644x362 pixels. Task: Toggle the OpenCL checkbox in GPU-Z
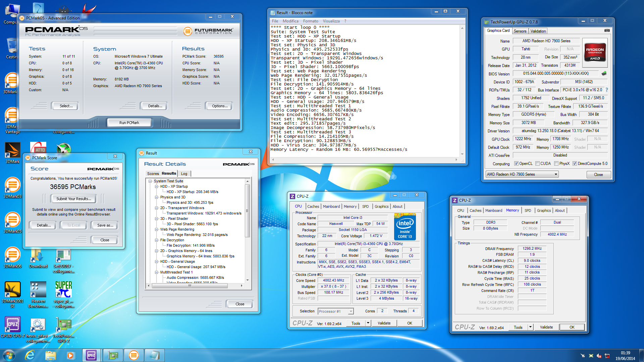click(517, 164)
